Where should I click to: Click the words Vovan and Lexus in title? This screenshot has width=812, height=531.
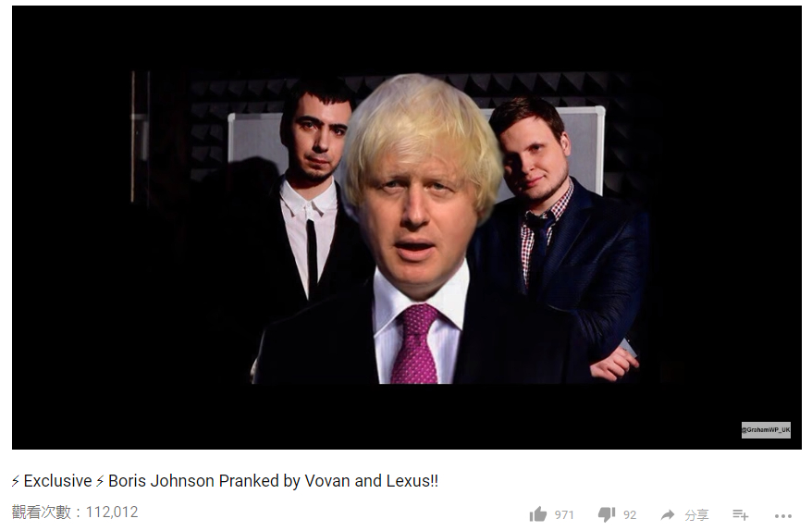click(371, 481)
